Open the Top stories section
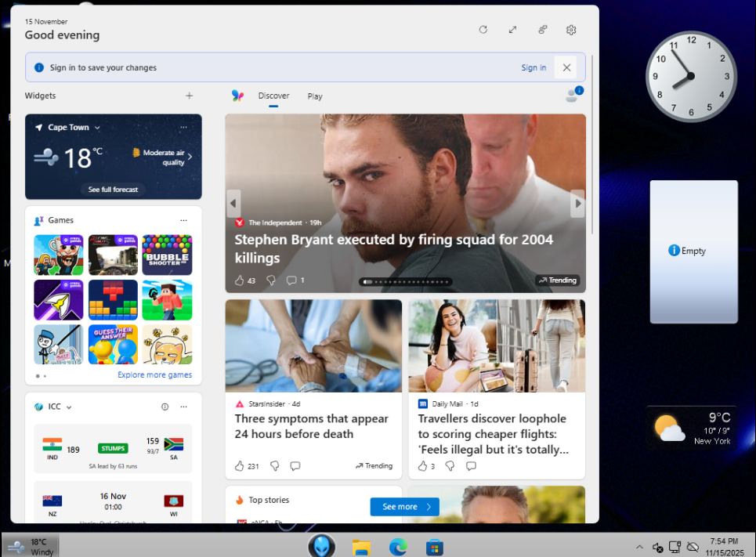This screenshot has height=557, width=756. coord(269,500)
